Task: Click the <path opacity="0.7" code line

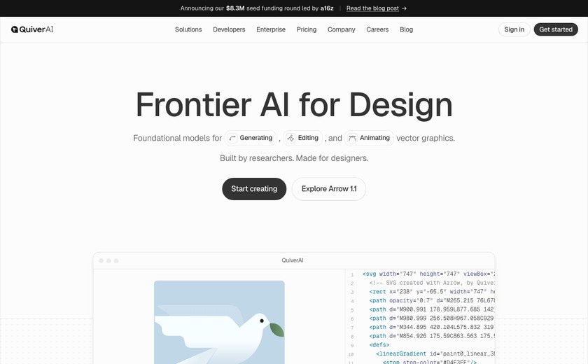Action: point(432,300)
